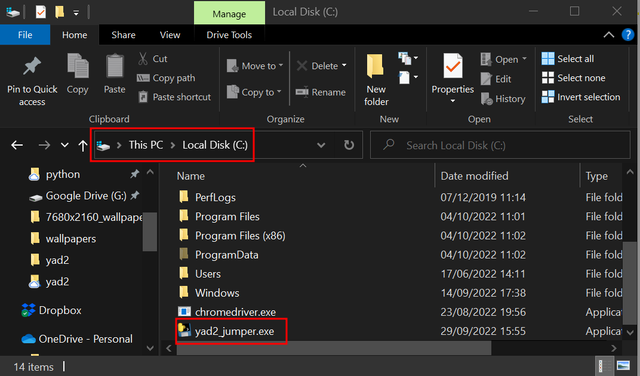The image size is (640, 376).
Task: Collapse the ribbon with the caret
Action: pos(609,35)
